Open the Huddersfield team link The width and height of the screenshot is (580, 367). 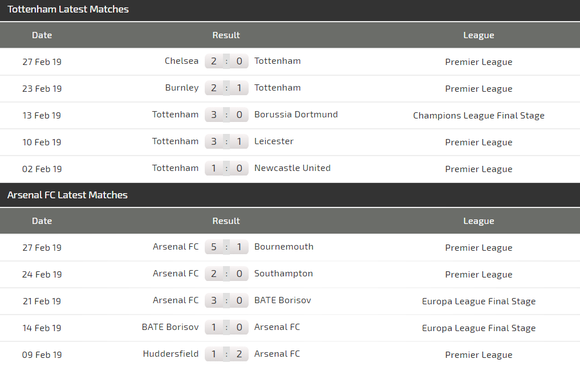pos(171,354)
